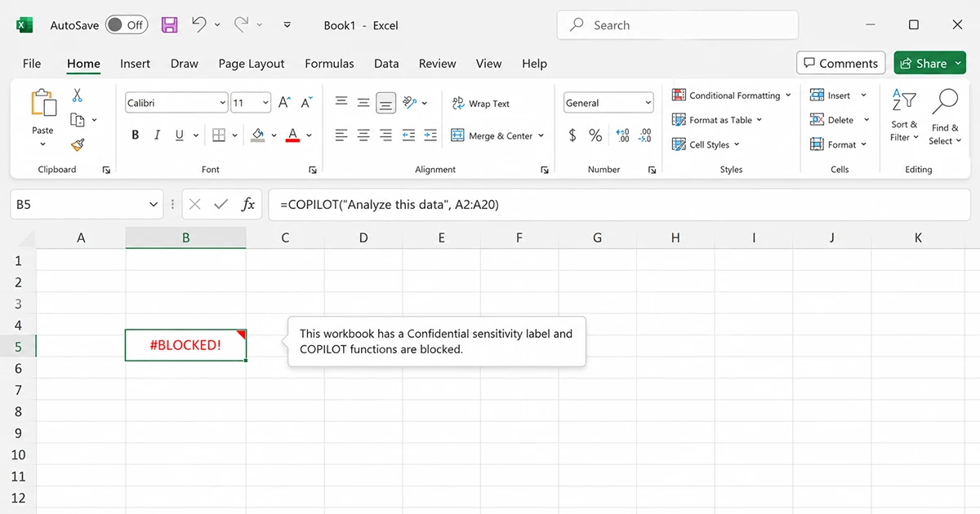This screenshot has width=980, height=514.
Task: Click the Comments button
Action: (841, 63)
